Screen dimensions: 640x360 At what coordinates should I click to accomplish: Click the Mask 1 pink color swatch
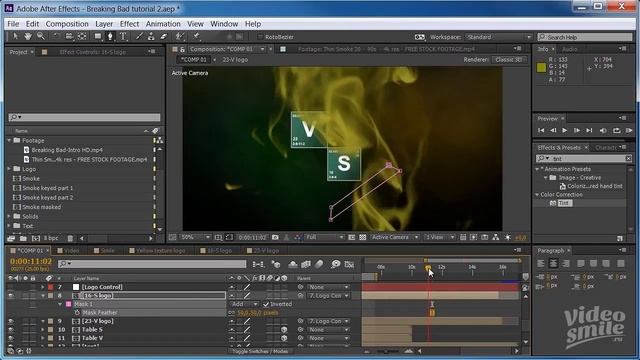point(69,304)
